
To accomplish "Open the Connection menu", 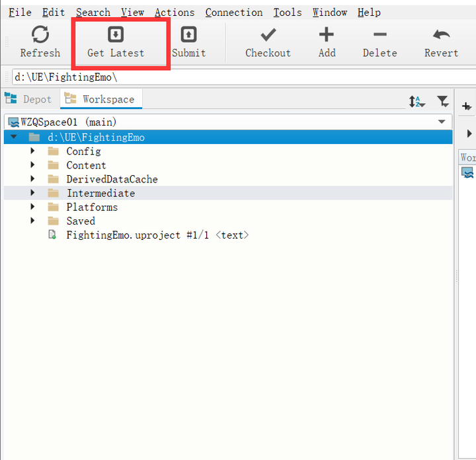I will point(234,13).
